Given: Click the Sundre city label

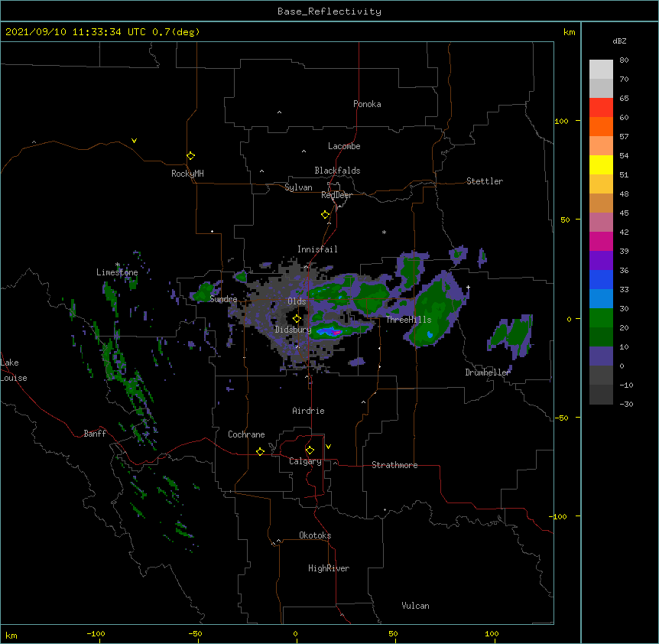Looking at the screenshot, I should tap(223, 299).
